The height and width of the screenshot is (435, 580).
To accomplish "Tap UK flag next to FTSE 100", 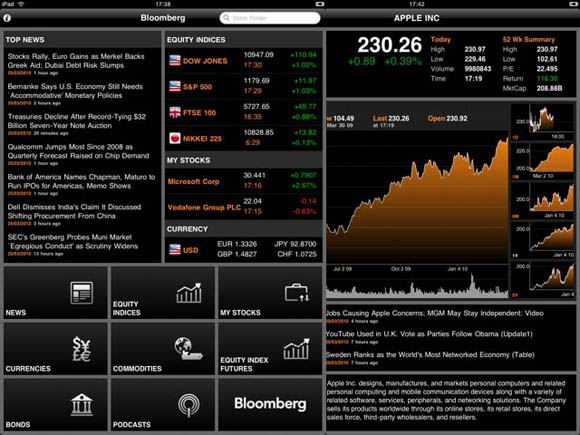I will pos(175,112).
